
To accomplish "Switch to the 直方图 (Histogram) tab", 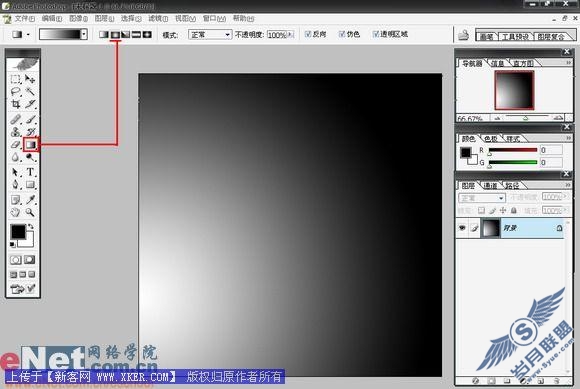I will pyautogui.click(x=523, y=64).
